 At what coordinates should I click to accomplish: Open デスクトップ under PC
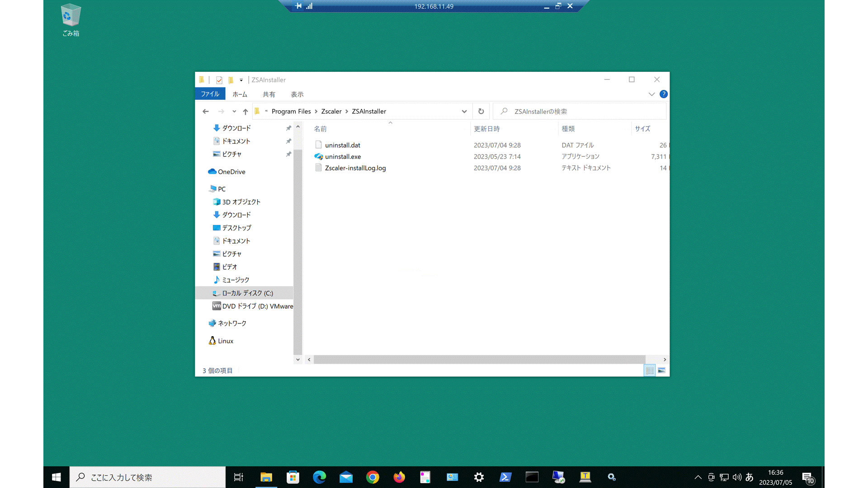[x=236, y=228]
